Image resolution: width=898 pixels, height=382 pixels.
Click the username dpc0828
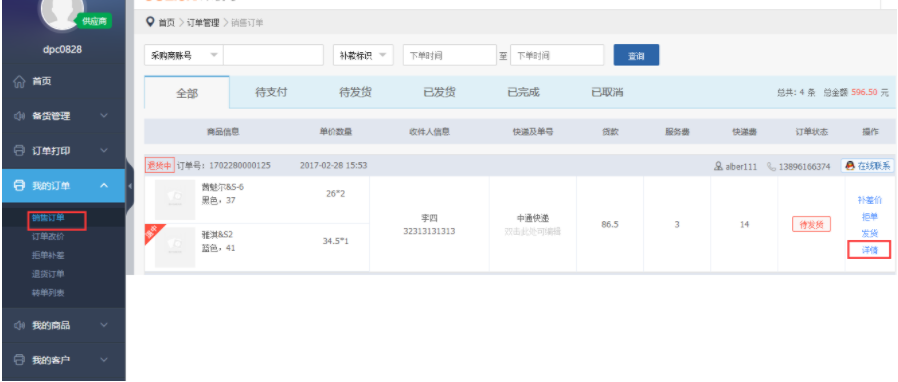click(62, 49)
